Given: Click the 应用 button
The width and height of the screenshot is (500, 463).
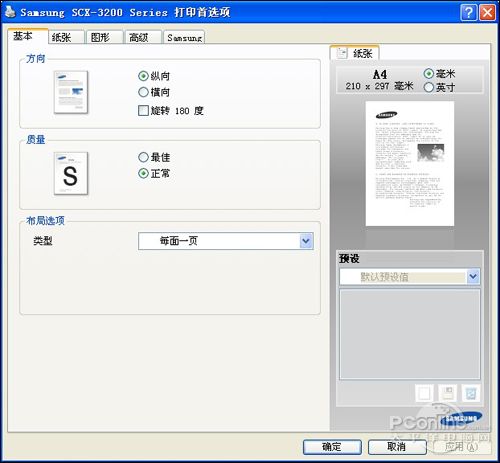Looking at the screenshot, I should coord(462,447).
